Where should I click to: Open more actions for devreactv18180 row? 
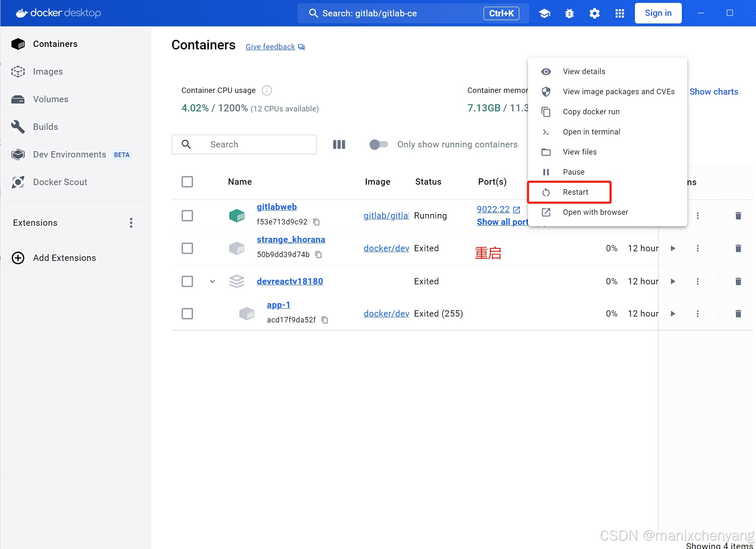698,281
